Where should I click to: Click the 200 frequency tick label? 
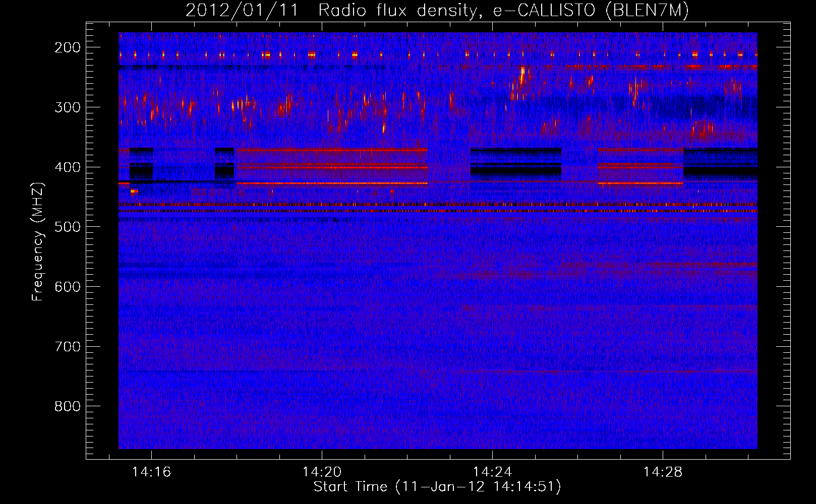68,47
